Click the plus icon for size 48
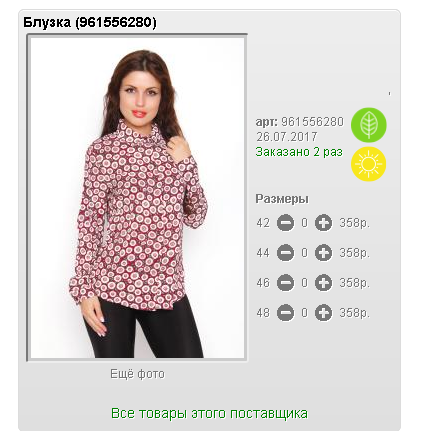Image resolution: width=435 pixels, height=431 pixels. (323, 313)
